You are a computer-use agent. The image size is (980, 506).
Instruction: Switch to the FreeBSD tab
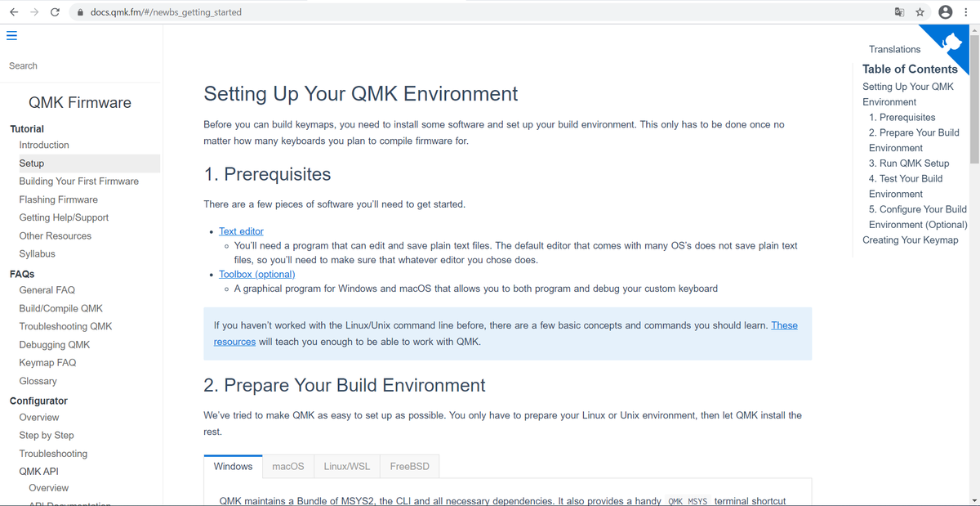pyautogui.click(x=410, y=466)
